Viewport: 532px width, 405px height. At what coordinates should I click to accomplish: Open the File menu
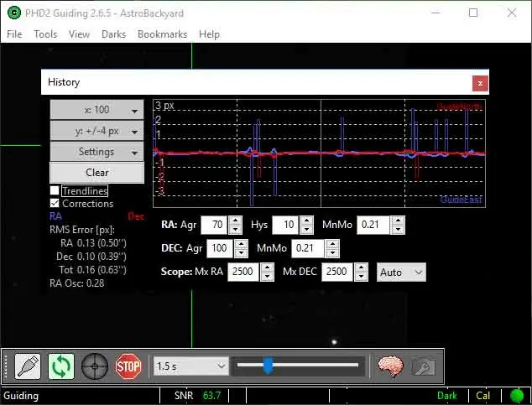14,34
